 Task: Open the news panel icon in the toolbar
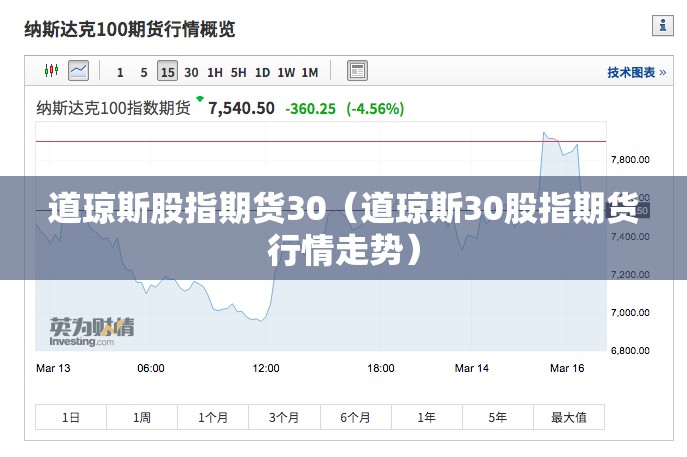point(357,71)
